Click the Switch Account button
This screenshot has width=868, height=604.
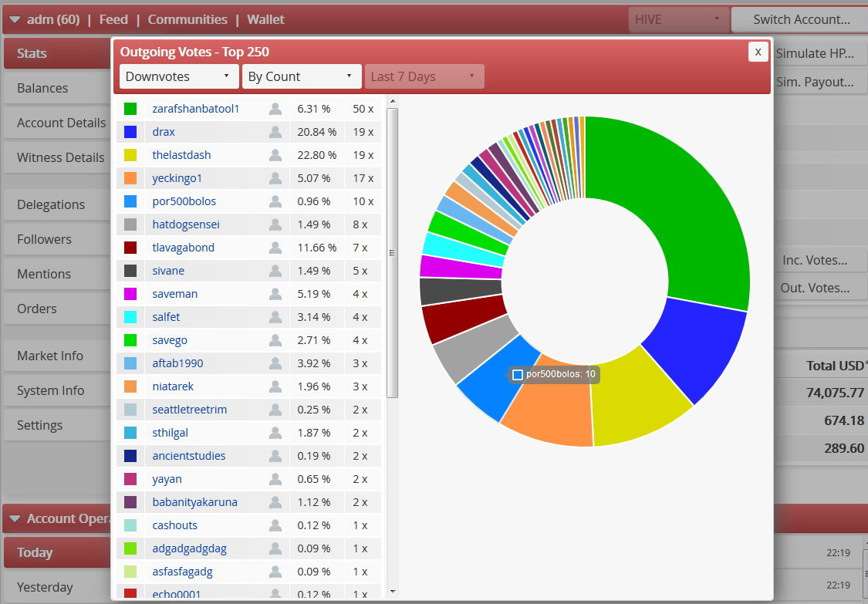point(801,20)
